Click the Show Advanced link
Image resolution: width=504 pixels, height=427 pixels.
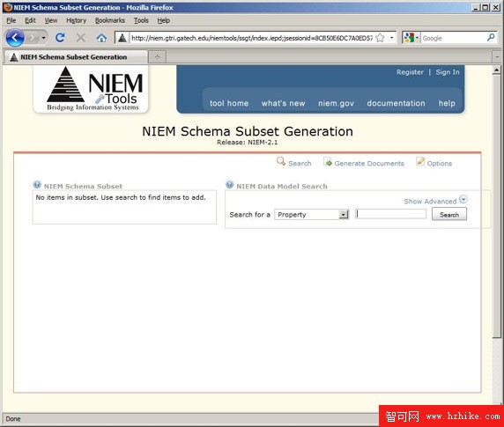(430, 202)
